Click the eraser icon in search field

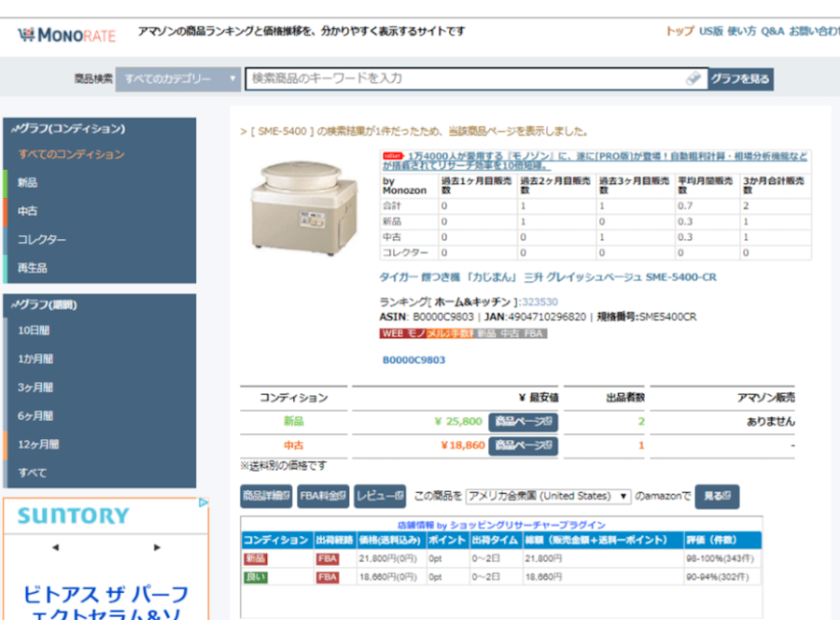(693, 78)
